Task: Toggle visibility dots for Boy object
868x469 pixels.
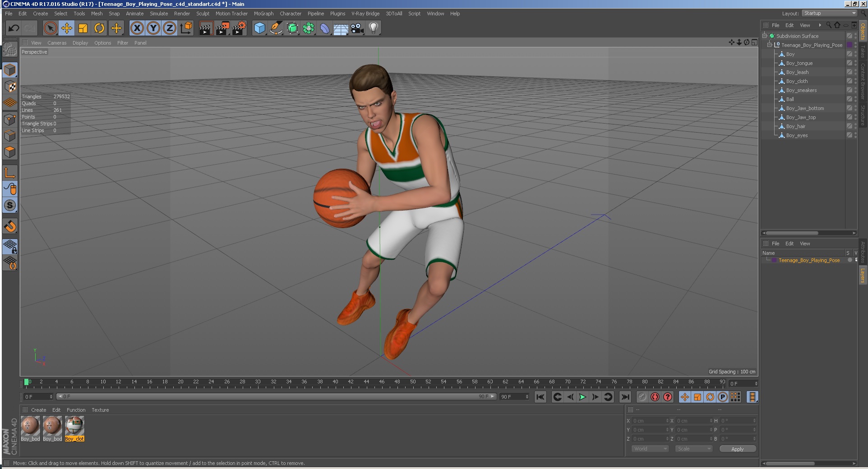Action: [855, 54]
